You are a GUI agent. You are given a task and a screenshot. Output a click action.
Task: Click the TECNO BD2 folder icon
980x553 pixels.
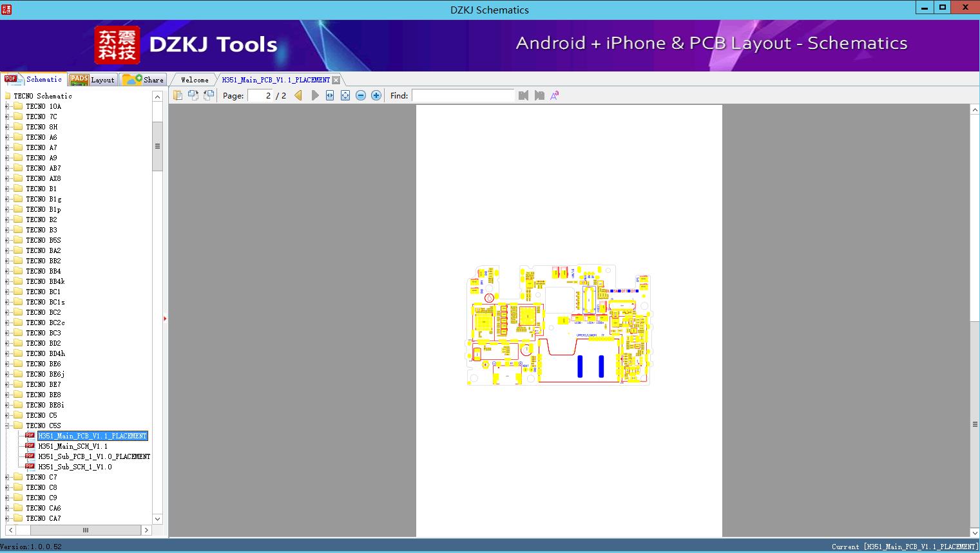click(18, 343)
